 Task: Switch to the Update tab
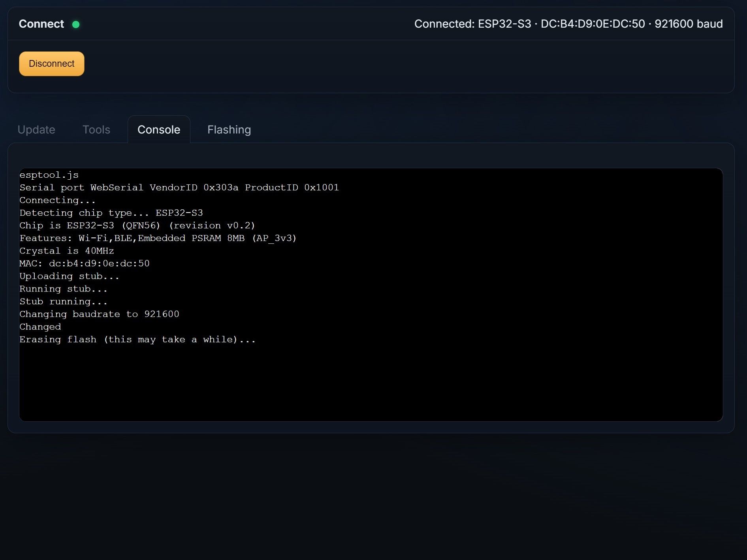(x=36, y=130)
